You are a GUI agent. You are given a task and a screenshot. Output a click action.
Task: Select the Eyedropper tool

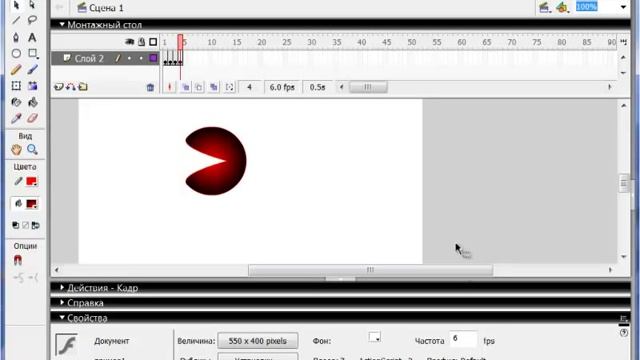(x=16, y=118)
